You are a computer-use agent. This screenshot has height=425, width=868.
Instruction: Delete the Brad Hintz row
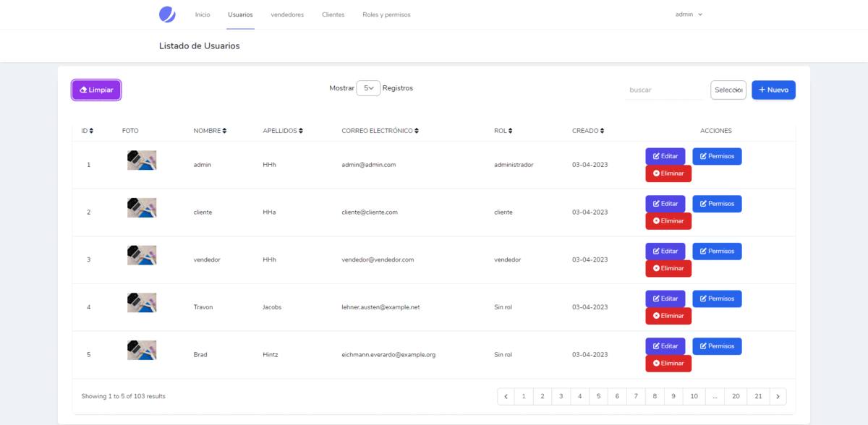click(668, 364)
